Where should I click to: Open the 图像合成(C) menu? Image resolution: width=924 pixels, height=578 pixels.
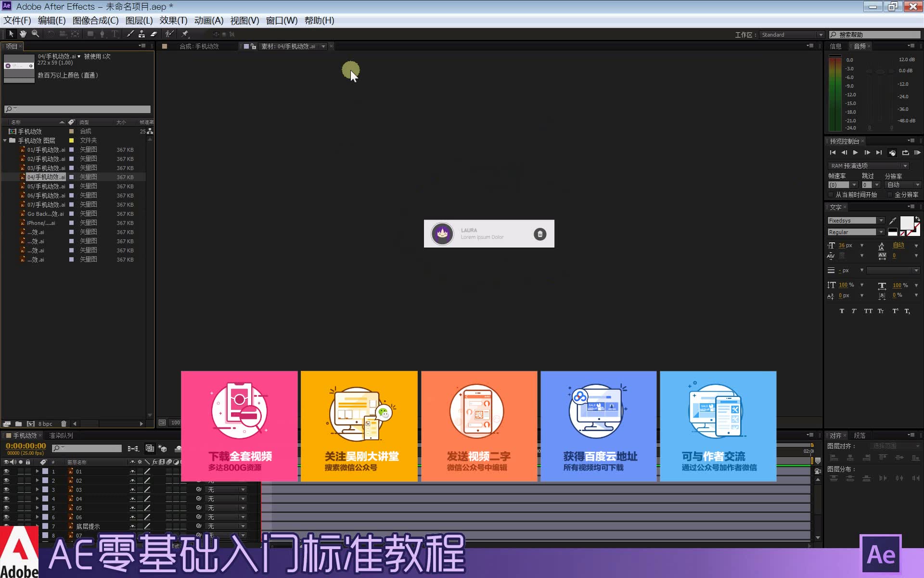[95, 21]
